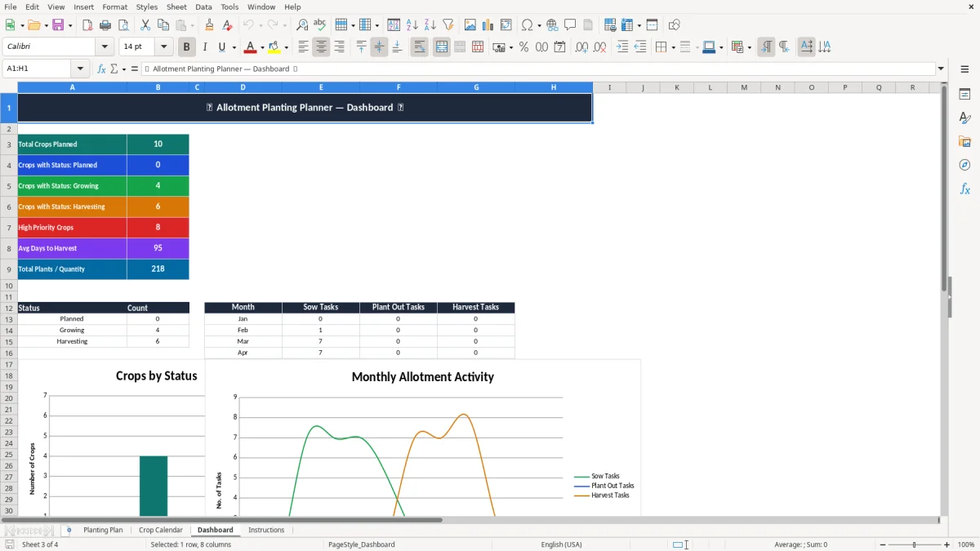980x551 pixels.
Task: Open the Styles menu
Action: click(x=147, y=7)
